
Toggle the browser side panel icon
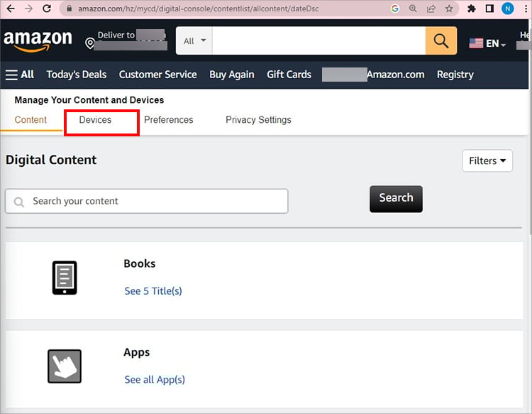[489, 9]
